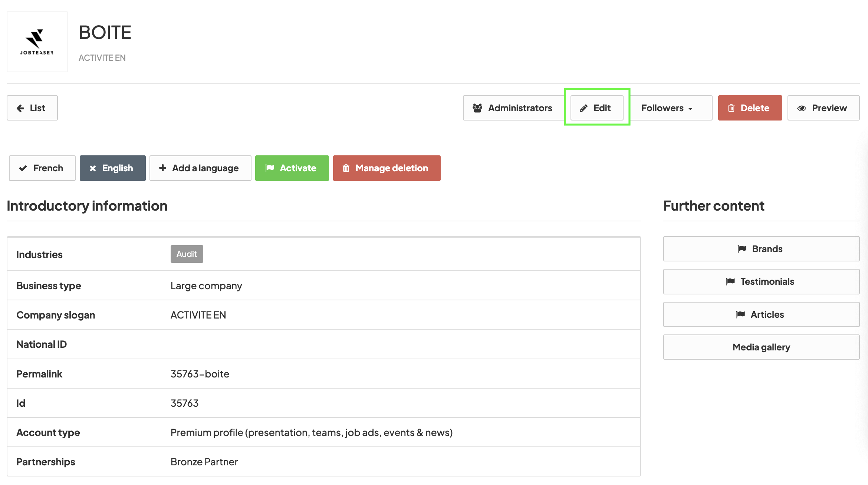Click the JobTeaser company logo thumbnail
This screenshot has height=485, width=868.
point(37,42)
